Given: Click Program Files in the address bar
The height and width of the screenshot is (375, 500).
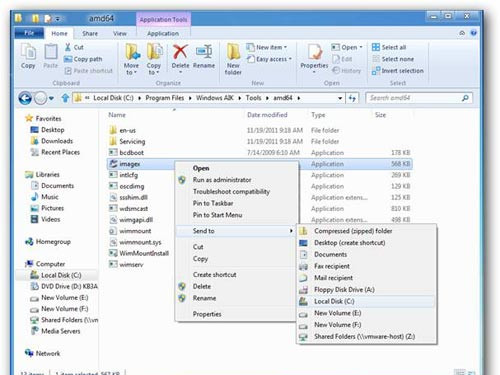Looking at the screenshot, I should (x=165, y=98).
